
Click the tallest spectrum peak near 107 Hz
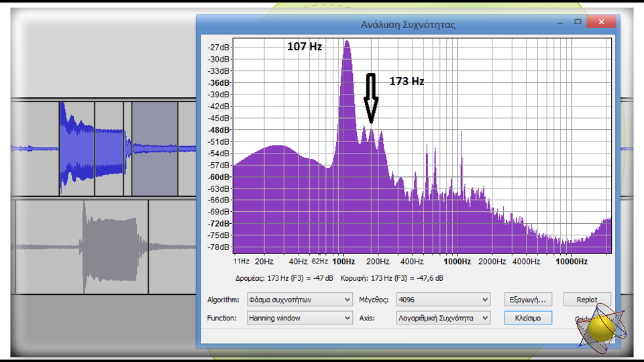(x=347, y=47)
